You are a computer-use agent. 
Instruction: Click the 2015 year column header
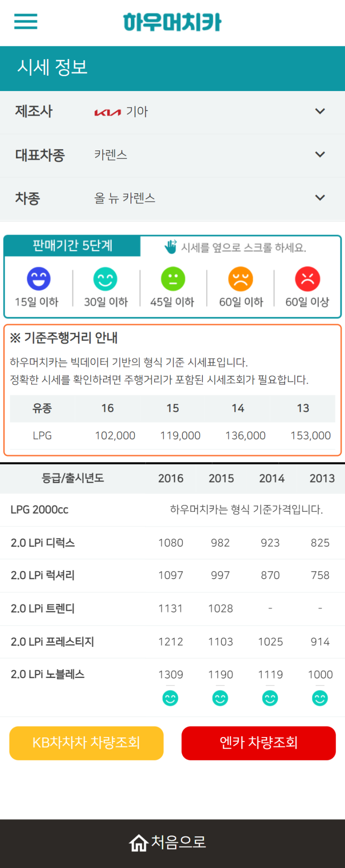click(221, 478)
